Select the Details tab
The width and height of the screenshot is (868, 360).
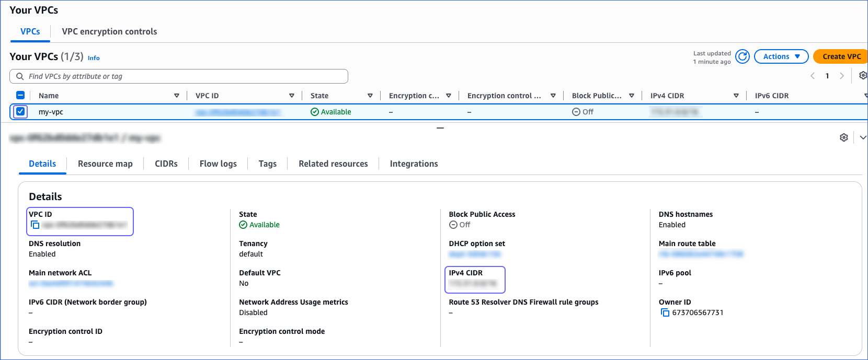[42, 164]
